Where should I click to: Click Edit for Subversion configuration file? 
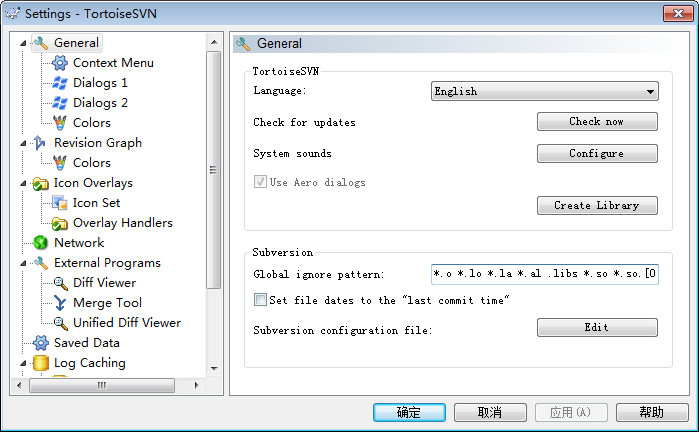click(x=597, y=327)
